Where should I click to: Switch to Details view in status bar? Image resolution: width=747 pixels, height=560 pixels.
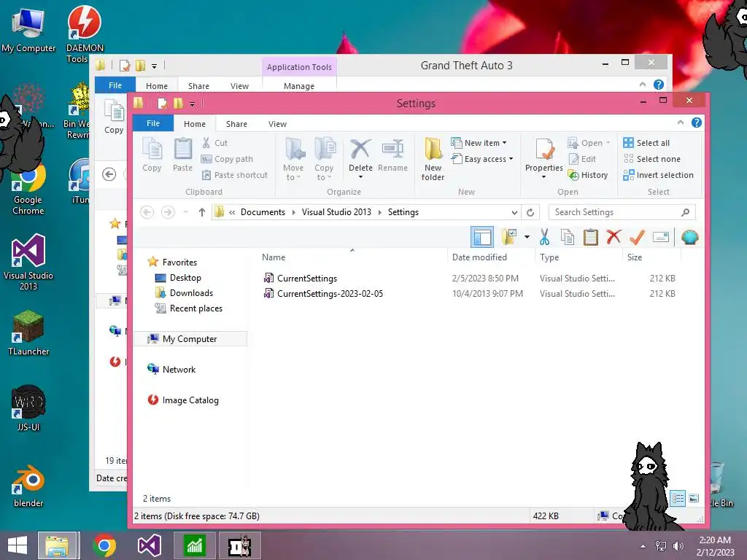[x=678, y=499]
